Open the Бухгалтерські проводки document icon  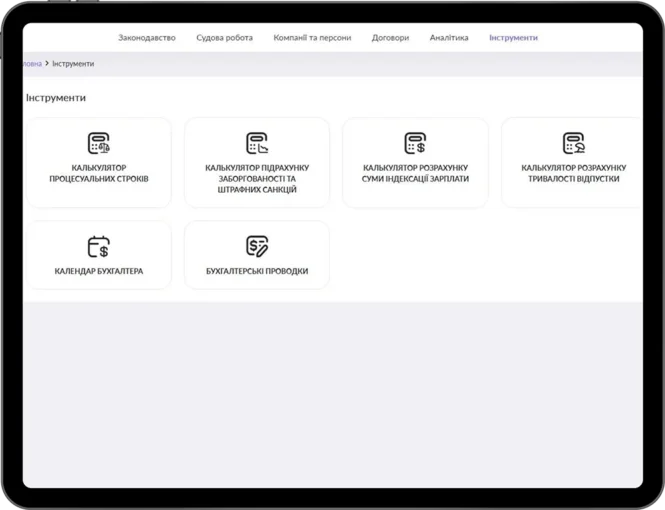(x=257, y=246)
